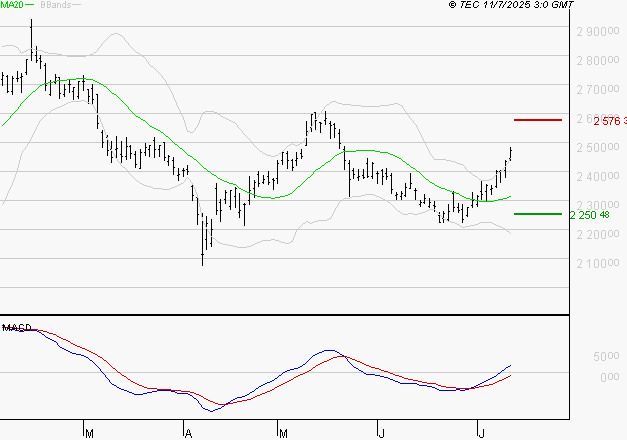
Task: Click the last J month marker on time axis
Action: (x=482, y=433)
